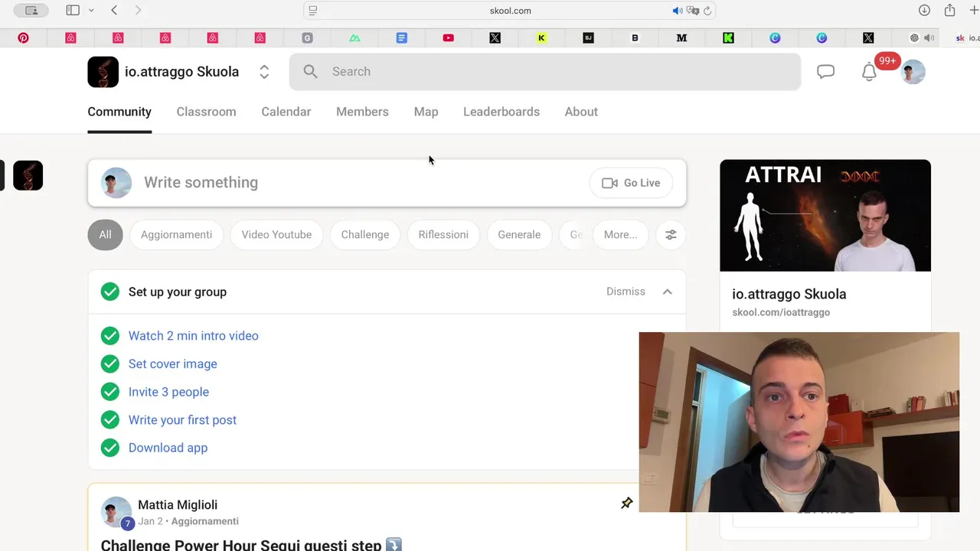Open Set cover image link
Screen dimensions: 980x551
[173, 364]
